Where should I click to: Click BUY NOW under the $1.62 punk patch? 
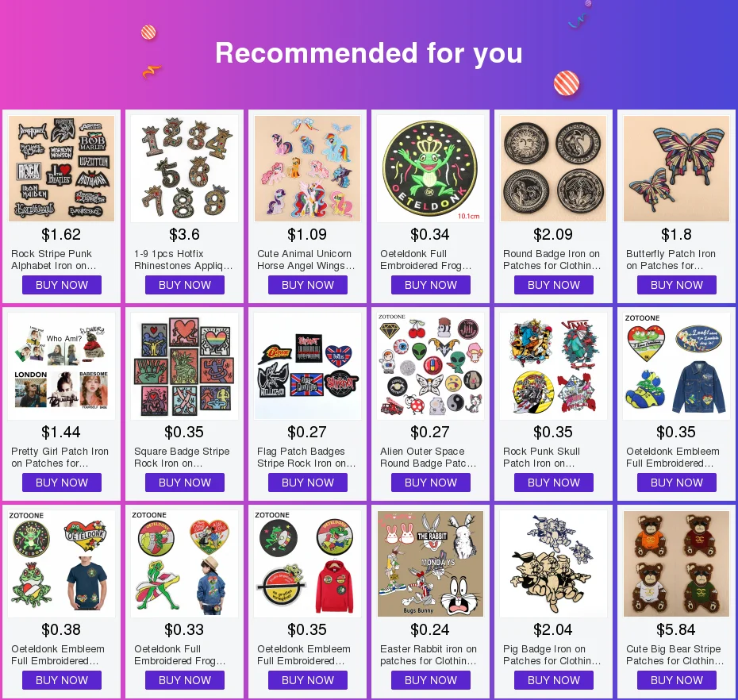(x=62, y=285)
